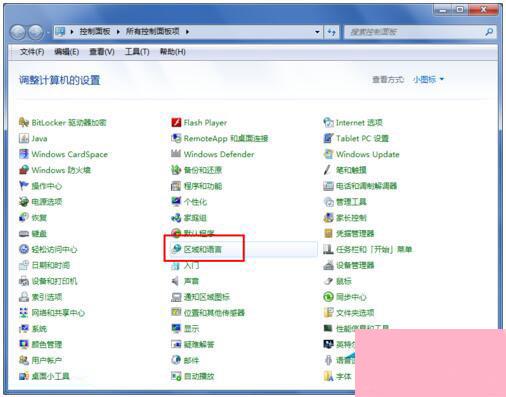Open 自动播放 icon
Screen dimensions: 506x397
pyautogui.click(x=176, y=376)
